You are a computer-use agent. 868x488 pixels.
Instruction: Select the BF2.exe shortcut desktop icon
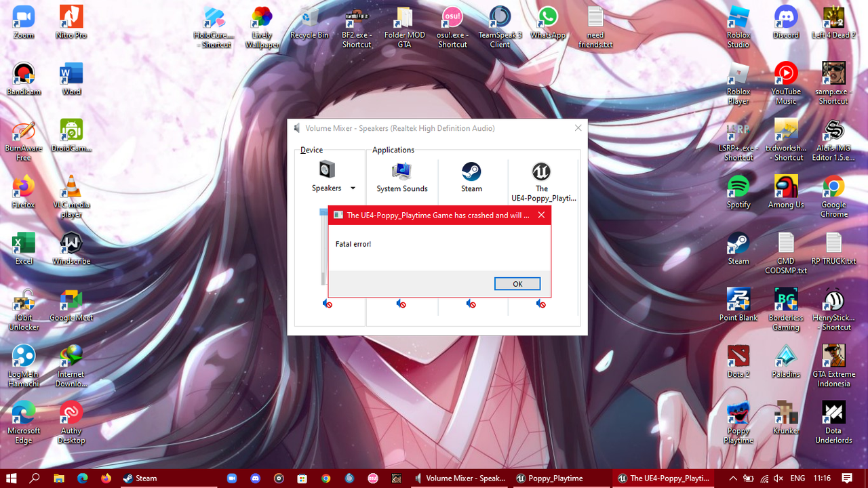[357, 27]
